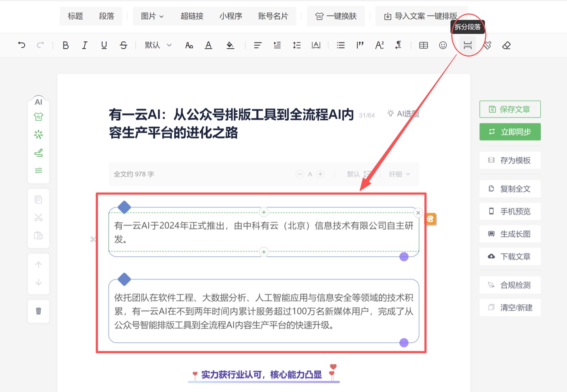Redo the last undone action
This screenshot has width=567, height=392.
pos(40,45)
